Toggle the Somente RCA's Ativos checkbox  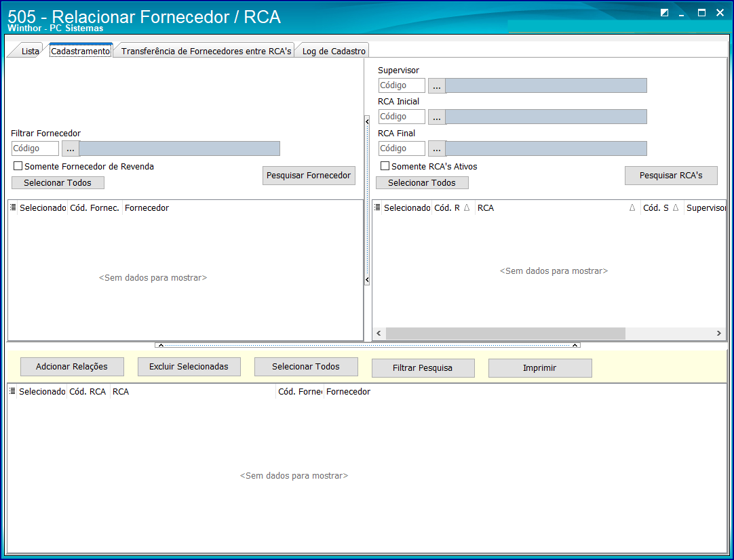[385, 166]
